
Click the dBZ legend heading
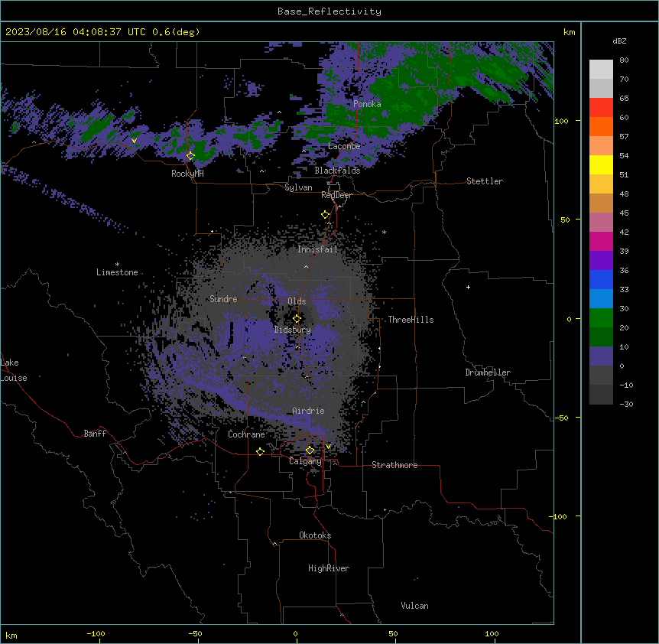tap(619, 41)
